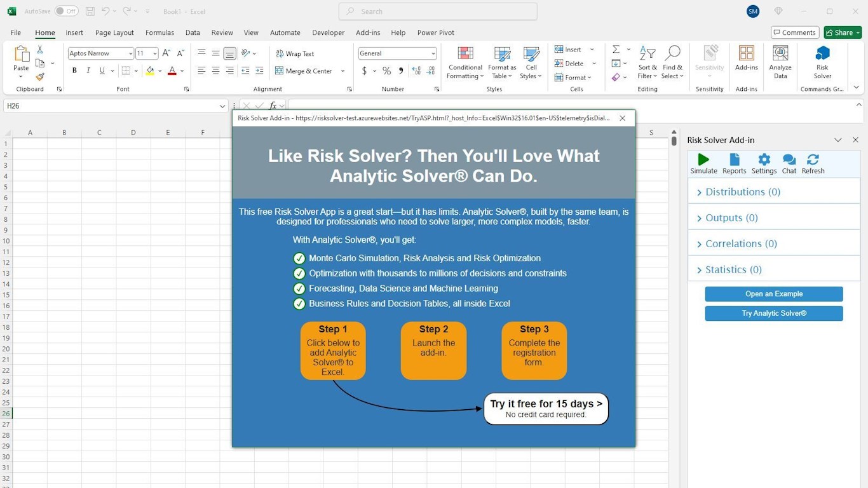The image size is (868, 488).
Task: Click the Comma Style icon
Action: click(401, 71)
